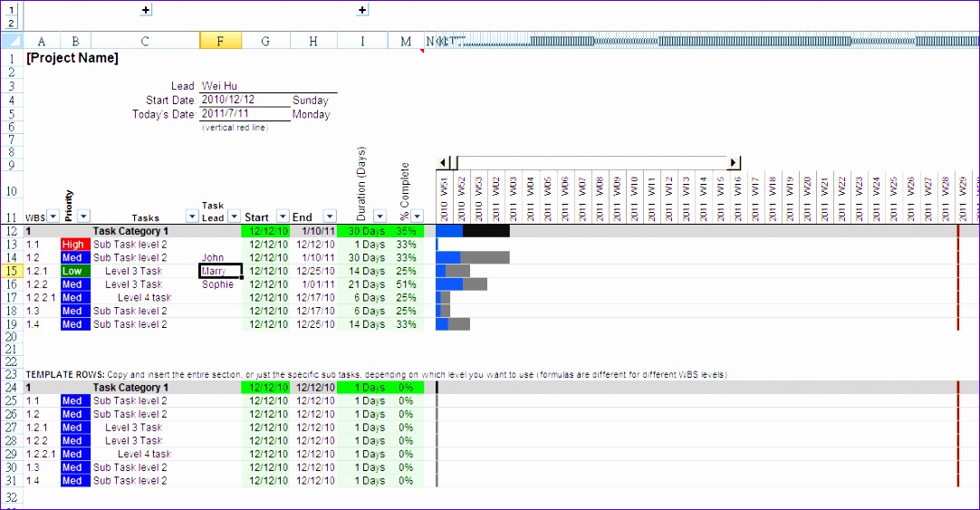Click the 2011 W10 week header
Screen dimensions: 980x510
[634, 198]
